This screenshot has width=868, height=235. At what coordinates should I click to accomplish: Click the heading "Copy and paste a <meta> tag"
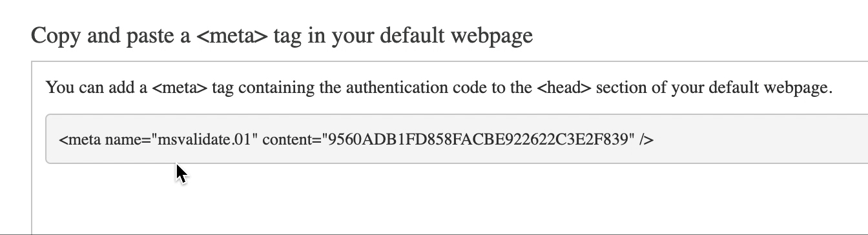[282, 35]
